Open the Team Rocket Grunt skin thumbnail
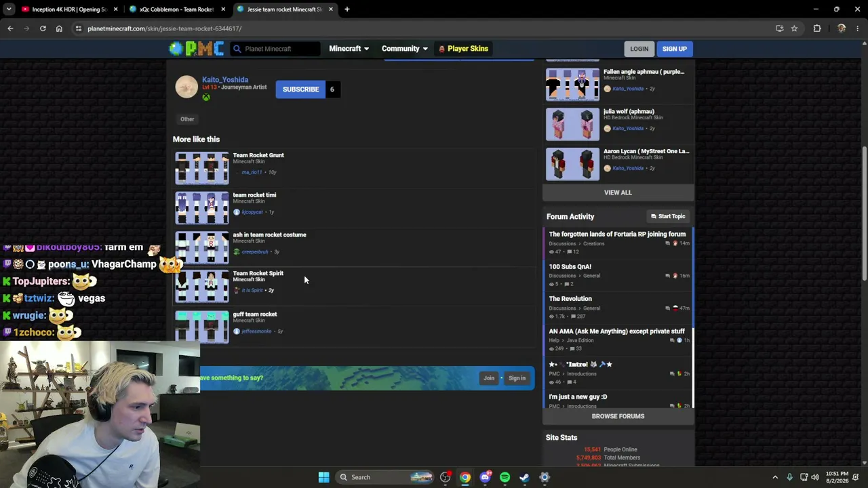Viewport: 868px width, 488px height. [202, 168]
